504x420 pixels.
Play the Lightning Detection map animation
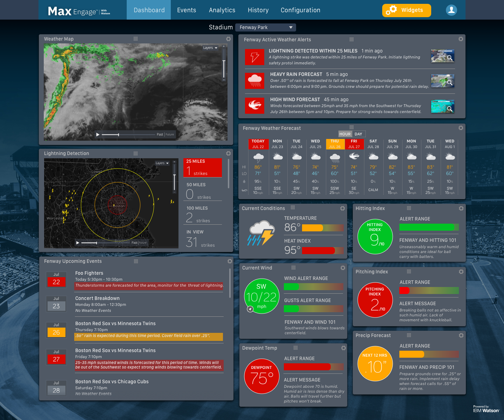coord(78,242)
